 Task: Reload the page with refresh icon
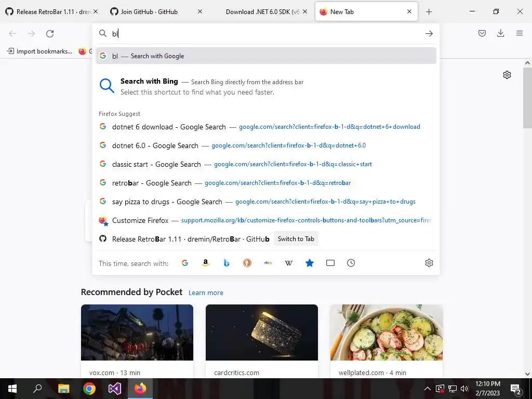click(x=50, y=34)
